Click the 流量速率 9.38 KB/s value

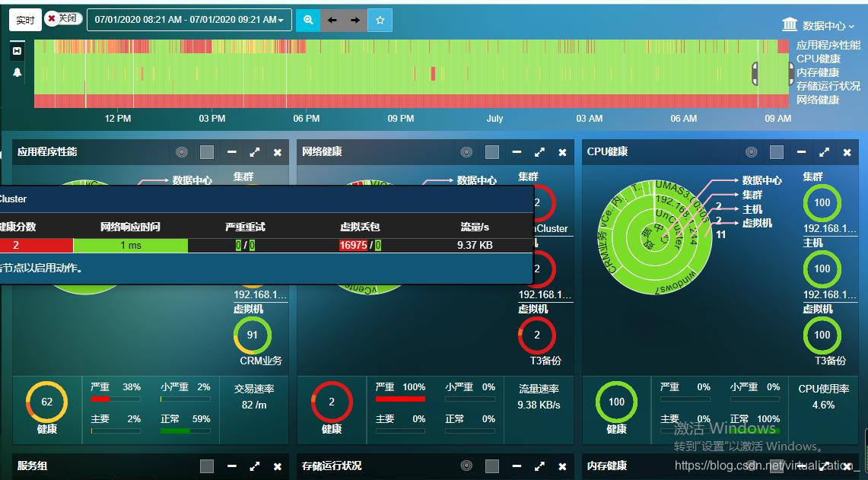tap(539, 405)
